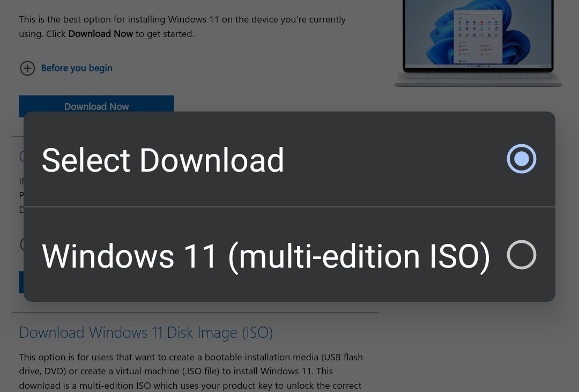This screenshot has width=579, height=392.
Task: Click the partially hidden heading letter behind popup
Action: coord(21,156)
